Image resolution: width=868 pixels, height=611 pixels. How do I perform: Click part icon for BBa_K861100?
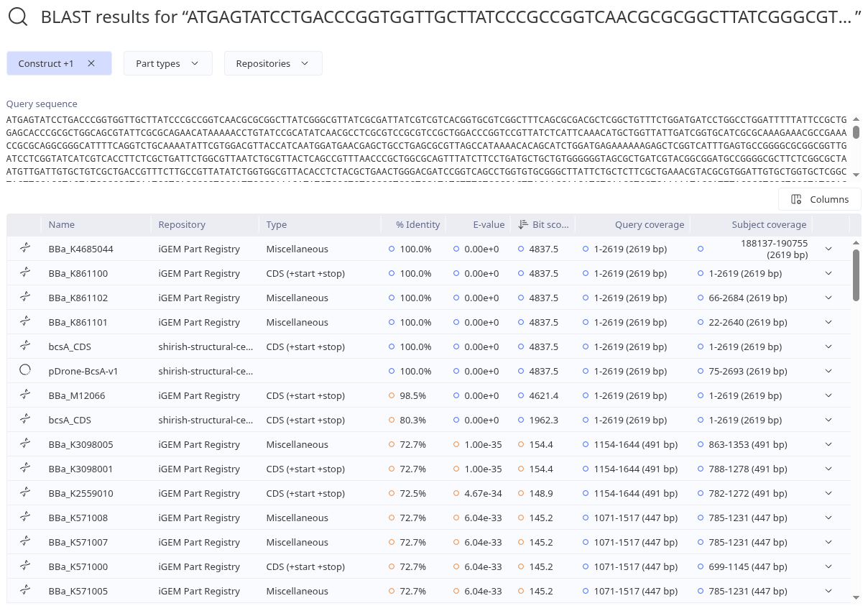tap(25, 273)
